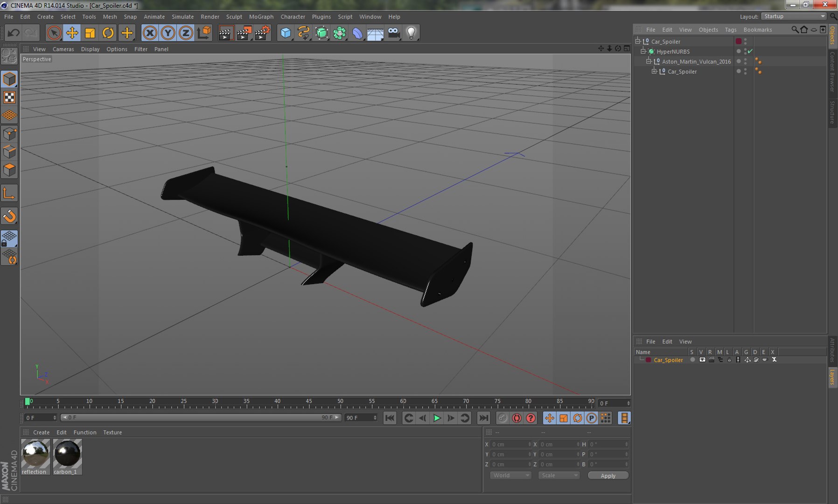
Task: Click the Record Active Objects button
Action: pos(503,418)
